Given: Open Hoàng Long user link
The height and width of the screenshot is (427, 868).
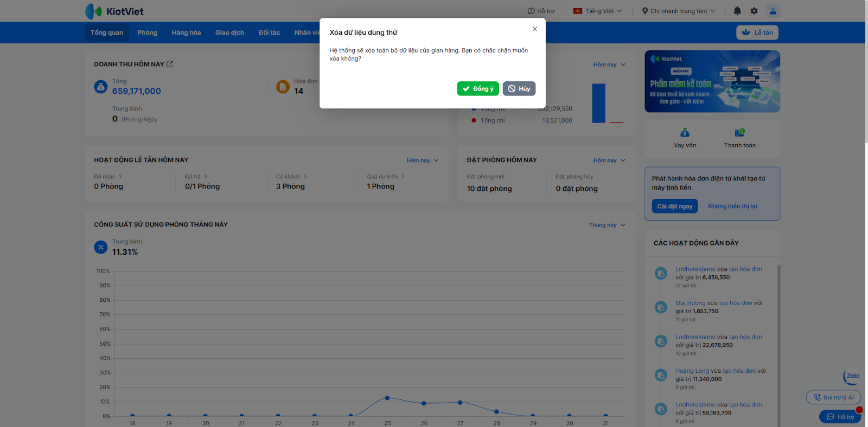Looking at the screenshot, I should [x=692, y=371].
